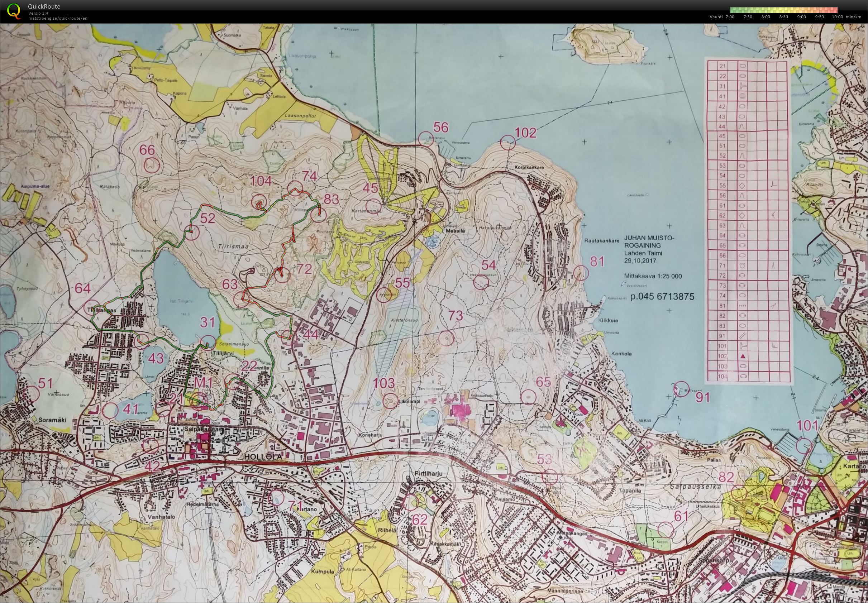The height and width of the screenshot is (603, 868).
Task: Click control circle 66 in the northwest
Action: (x=152, y=165)
